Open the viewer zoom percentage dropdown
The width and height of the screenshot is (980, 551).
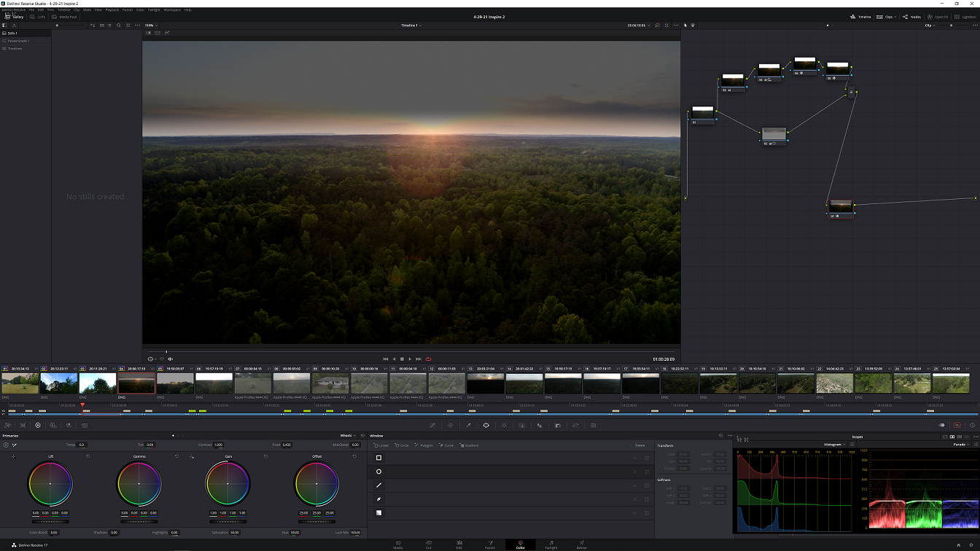[x=149, y=26]
